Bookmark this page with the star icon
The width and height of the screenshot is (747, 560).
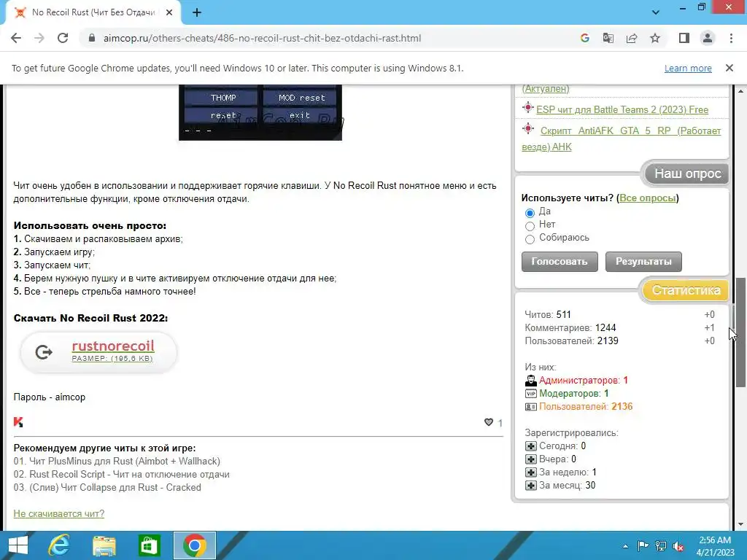655,38
